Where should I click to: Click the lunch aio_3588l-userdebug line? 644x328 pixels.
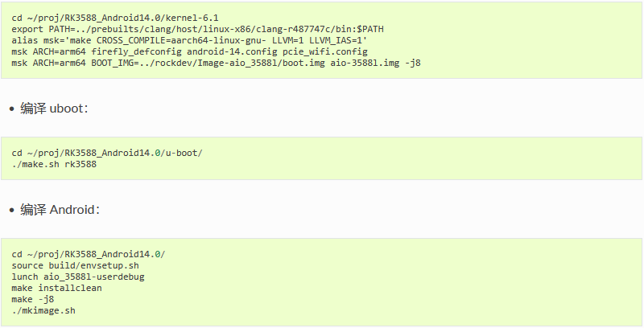[x=78, y=277]
